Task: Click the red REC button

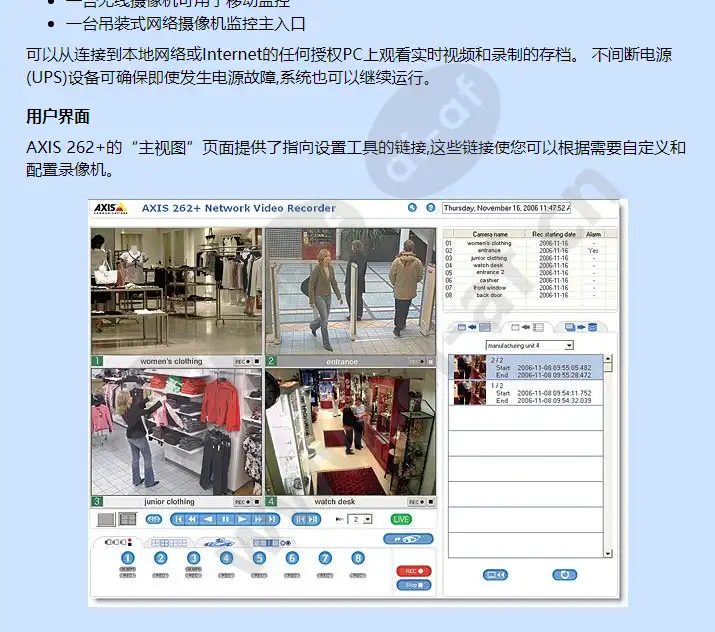Action: [x=414, y=571]
